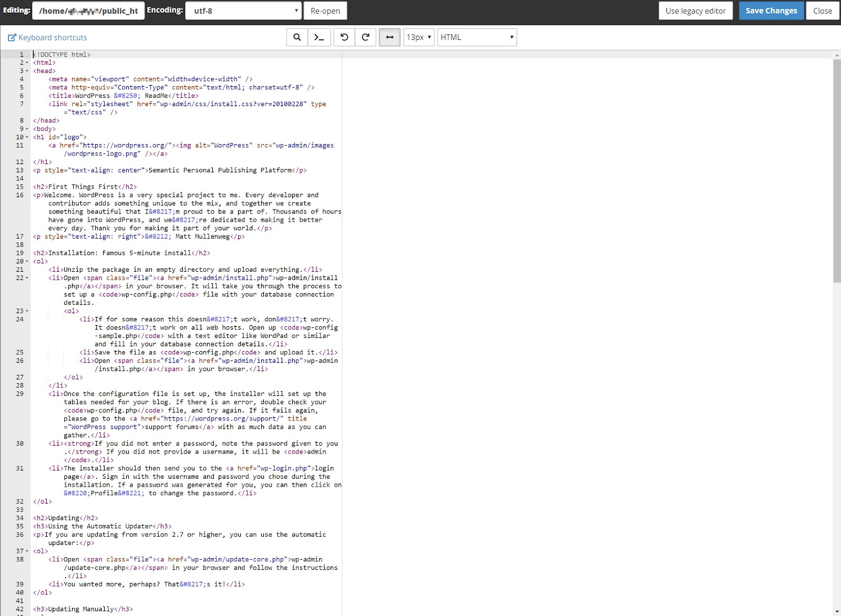Open the go-to-line terminal icon
The width and height of the screenshot is (841, 616).
[319, 37]
